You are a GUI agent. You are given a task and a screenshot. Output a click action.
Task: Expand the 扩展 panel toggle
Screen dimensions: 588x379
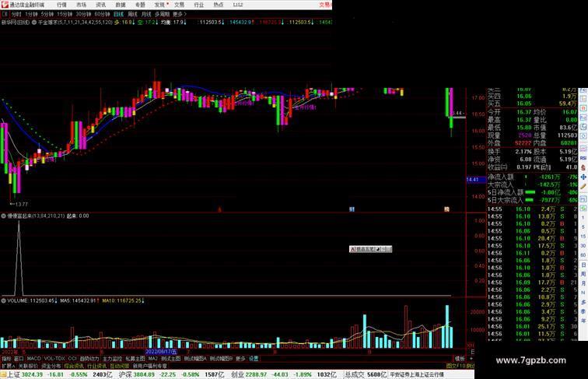[8, 366]
